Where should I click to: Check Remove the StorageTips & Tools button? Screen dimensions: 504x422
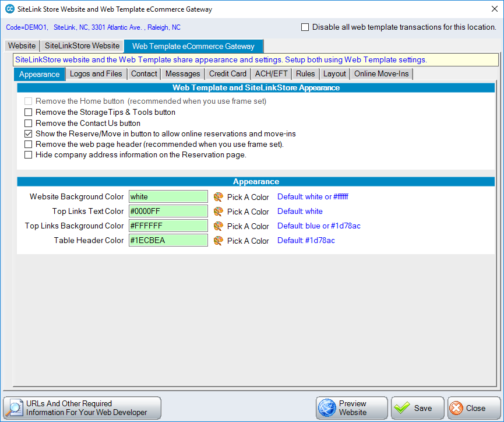click(29, 112)
